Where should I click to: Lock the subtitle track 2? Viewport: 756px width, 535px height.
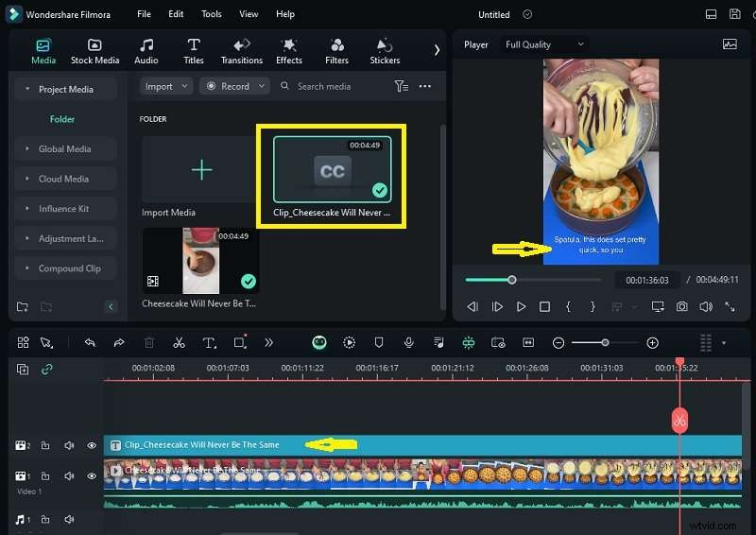click(46, 445)
